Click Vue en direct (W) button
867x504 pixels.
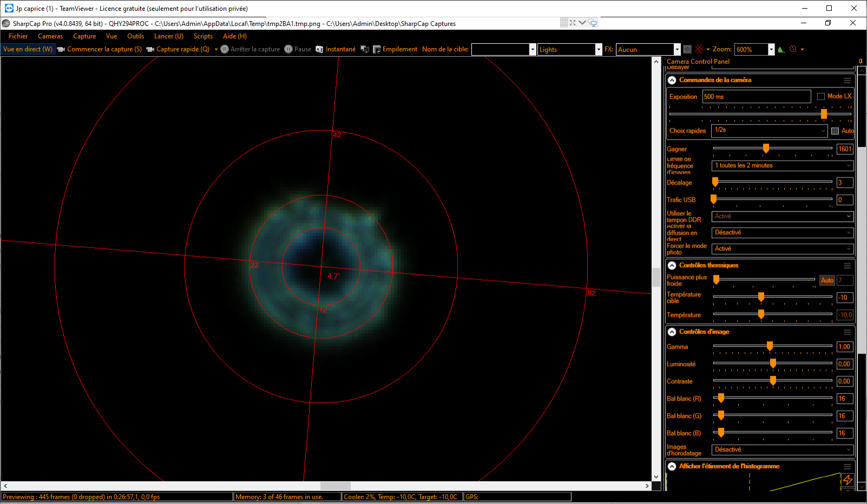pyautogui.click(x=28, y=49)
